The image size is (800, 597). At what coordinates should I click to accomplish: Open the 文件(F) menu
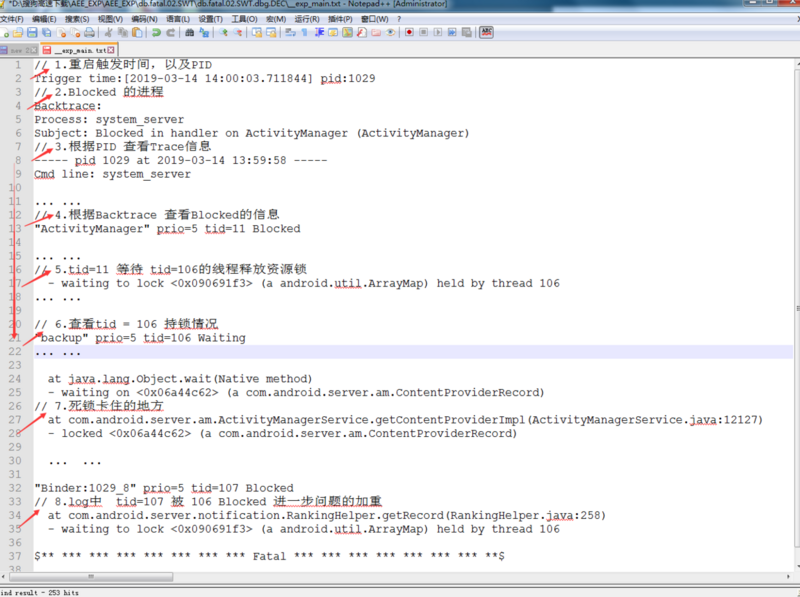[x=12, y=19]
